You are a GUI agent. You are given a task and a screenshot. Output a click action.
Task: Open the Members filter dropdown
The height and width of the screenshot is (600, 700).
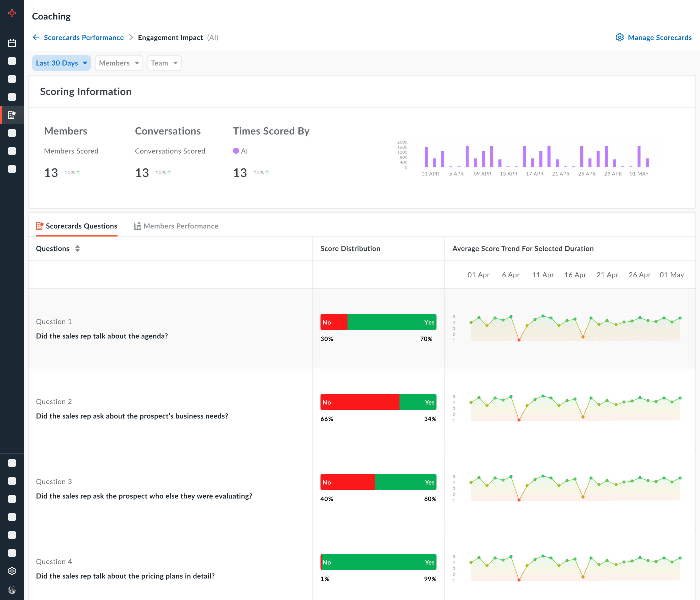click(x=118, y=63)
